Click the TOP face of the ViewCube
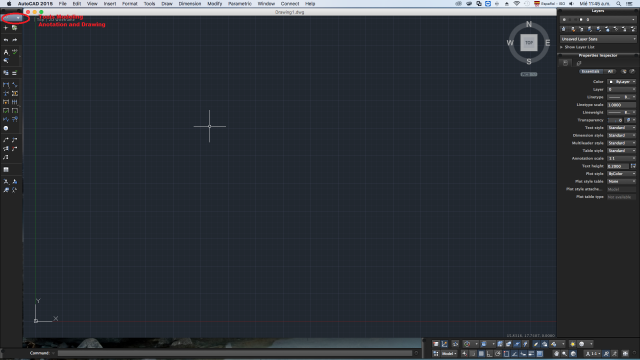This screenshot has height=360, width=640. tap(529, 42)
